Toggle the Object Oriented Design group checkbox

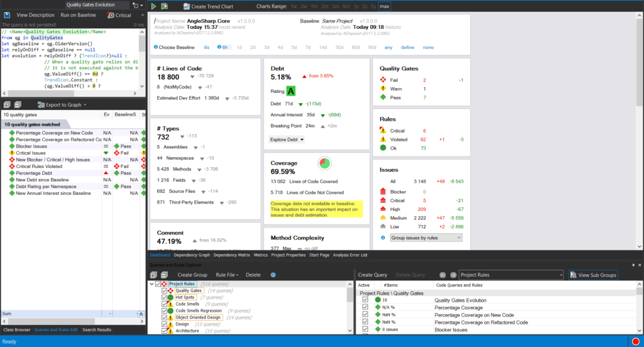[x=164, y=317]
